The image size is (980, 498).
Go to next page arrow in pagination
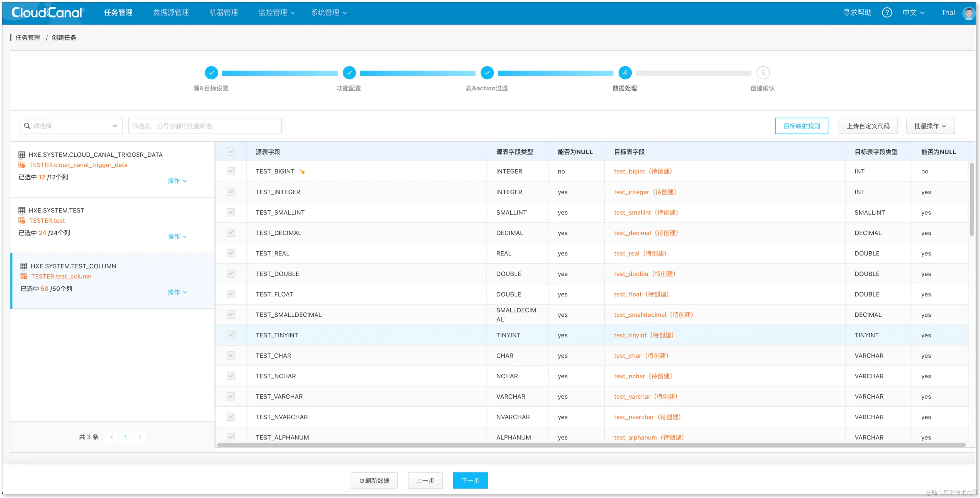click(x=140, y=437)
